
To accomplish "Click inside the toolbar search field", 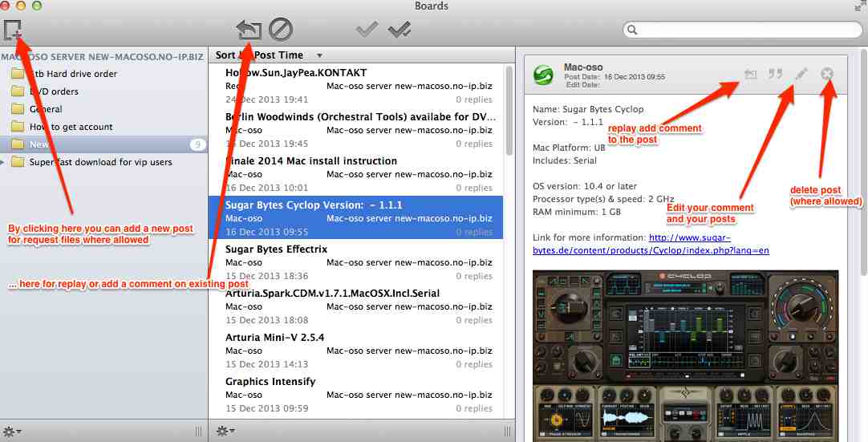I will click(742, 30).
